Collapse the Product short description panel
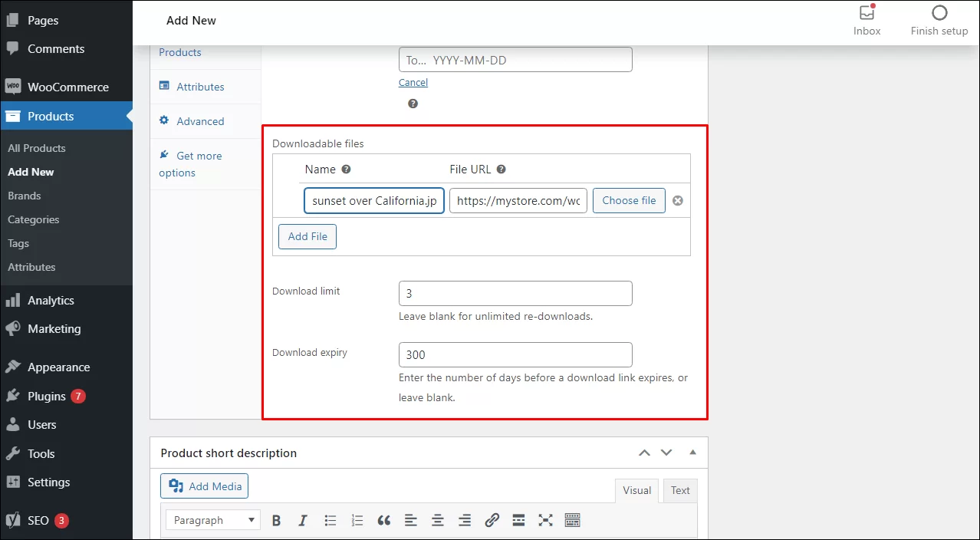 (x=692, y=453)
